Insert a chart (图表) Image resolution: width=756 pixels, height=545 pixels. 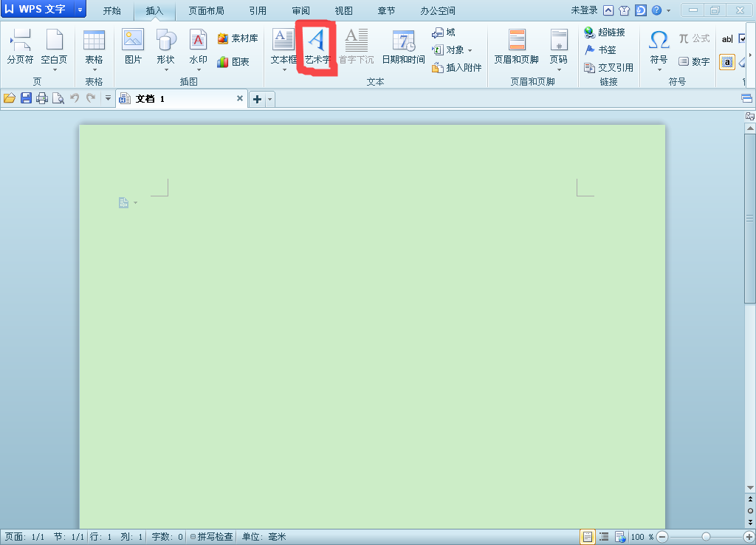[233, 62]
